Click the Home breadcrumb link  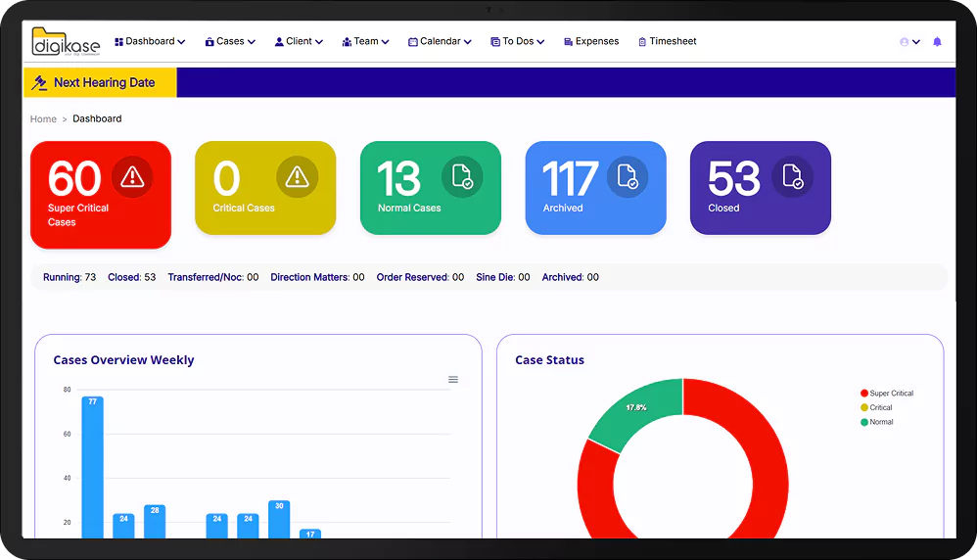(43, 119)
